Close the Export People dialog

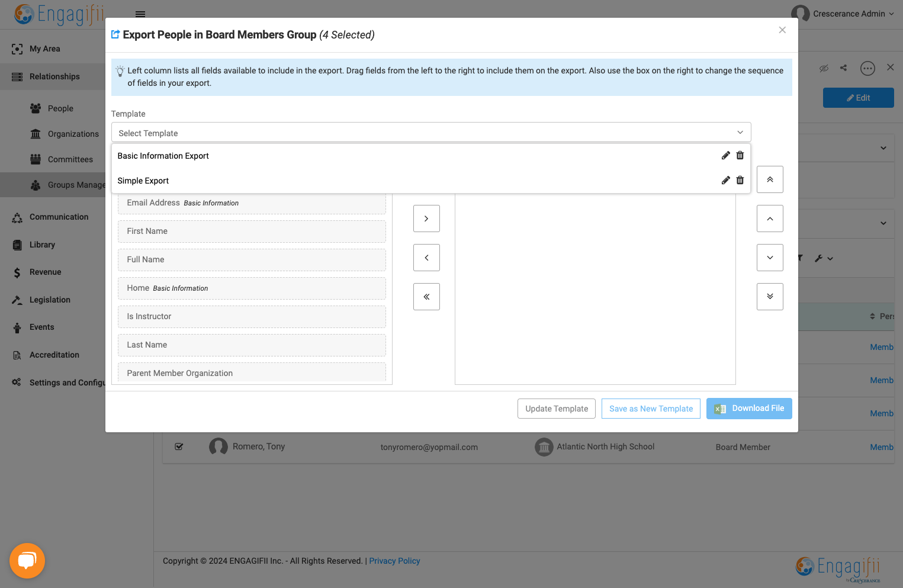coord(782,30)
